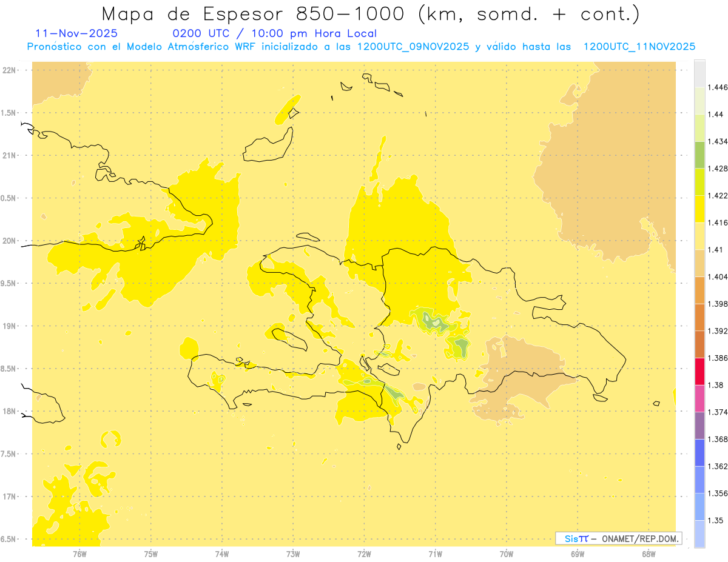The height and width of the screenshot is (562, 728).
Task: Click the '6.5N' latitude label
Action: [x=8, y=539]
